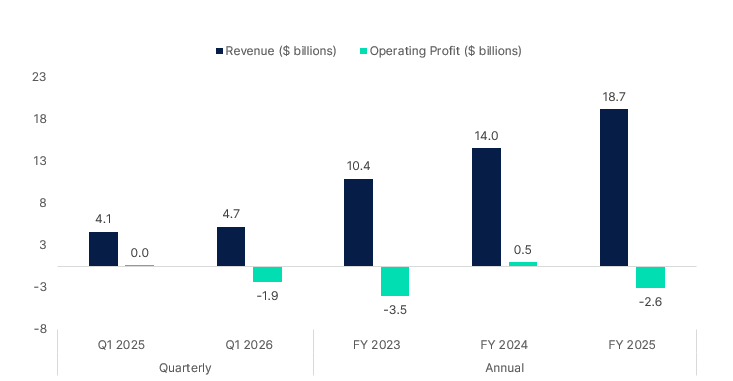
Task: Click the Q1 2026 operating profit bar
Action: [267, 274]
